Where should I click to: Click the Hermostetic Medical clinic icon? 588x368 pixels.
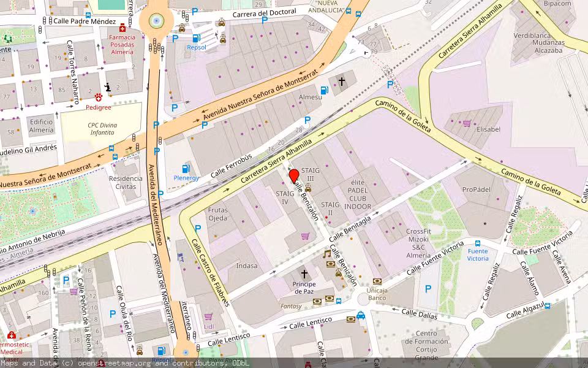click(11, 335)
